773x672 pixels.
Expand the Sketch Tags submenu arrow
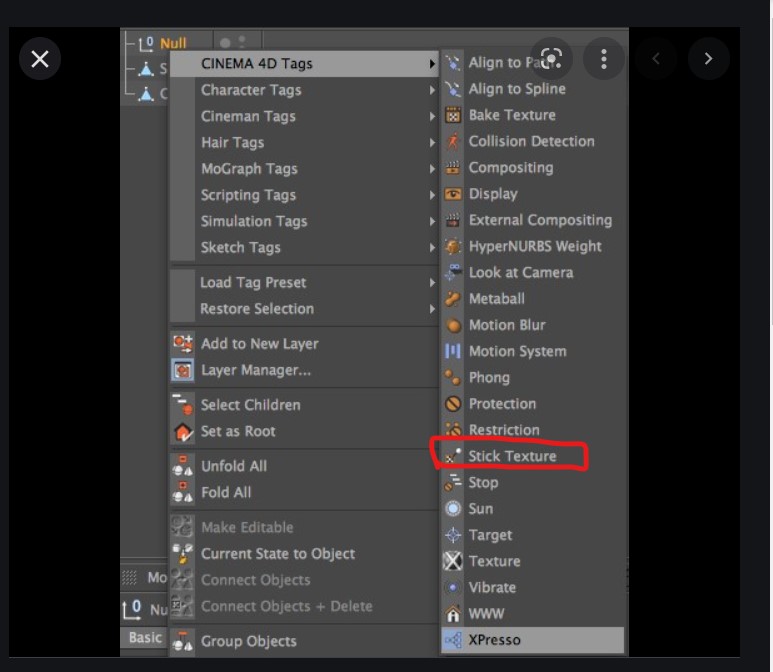(432, 247)
